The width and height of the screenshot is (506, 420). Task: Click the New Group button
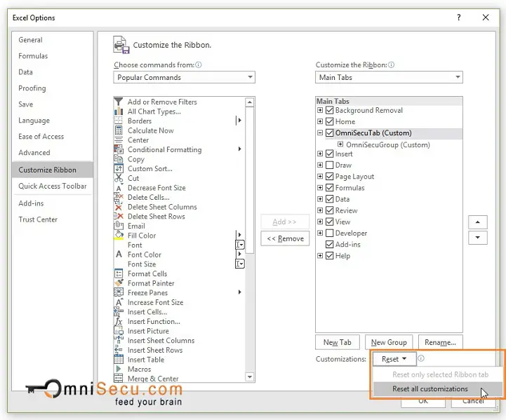pyautogui.click(x=389, y=342)
